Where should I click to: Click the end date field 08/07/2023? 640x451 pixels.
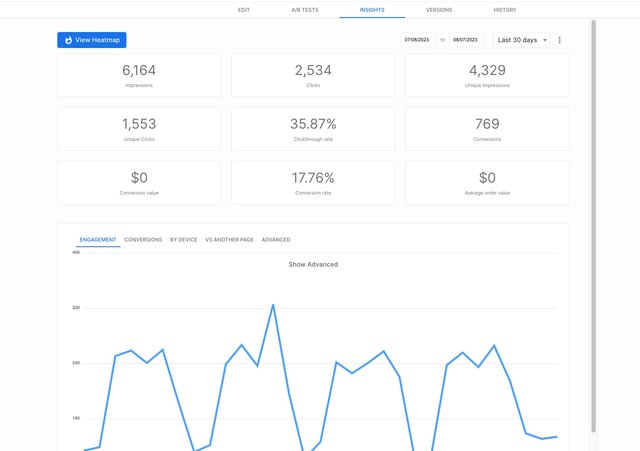(465, 40)
